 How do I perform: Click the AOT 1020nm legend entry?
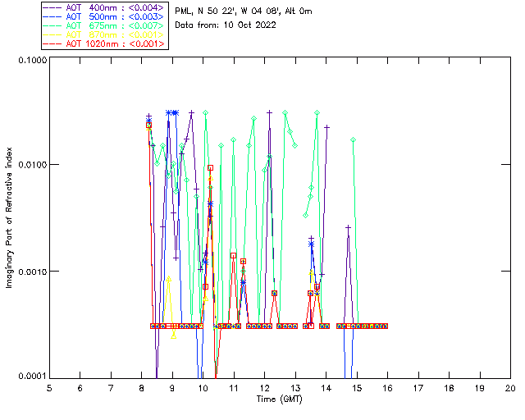click(104, 43)
